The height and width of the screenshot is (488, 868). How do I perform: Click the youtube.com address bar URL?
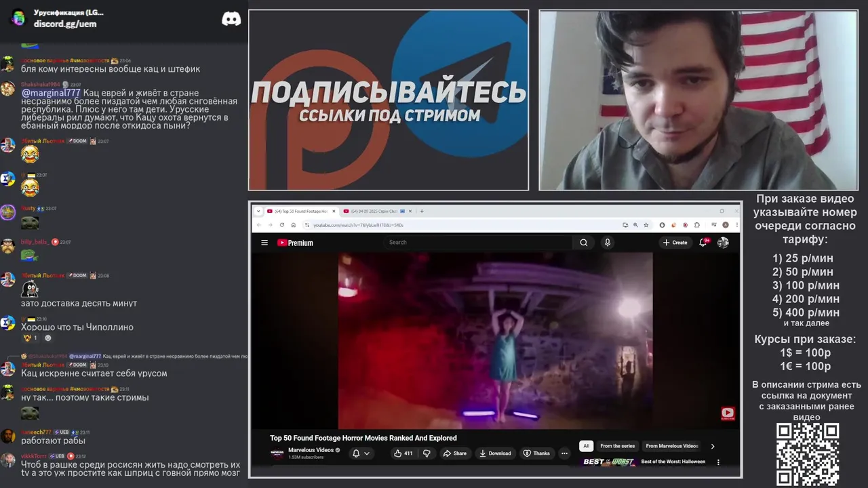[358, 225]
